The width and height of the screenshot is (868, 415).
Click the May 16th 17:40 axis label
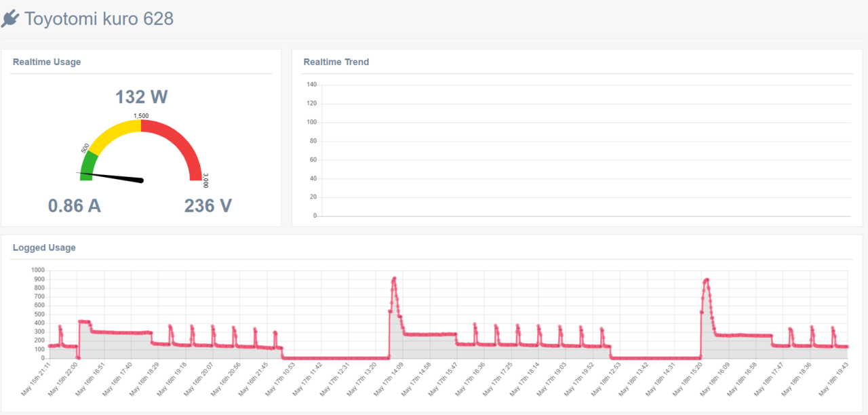tap(117, 379)
